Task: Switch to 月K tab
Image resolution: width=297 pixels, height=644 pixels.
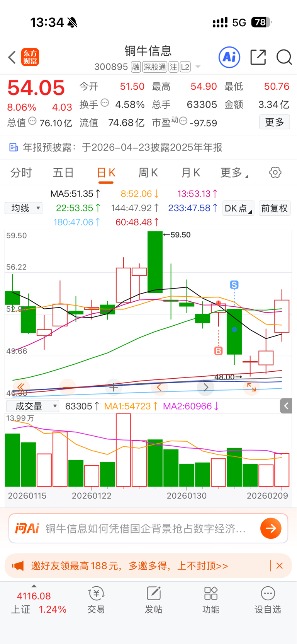Action: click(191, 173)
